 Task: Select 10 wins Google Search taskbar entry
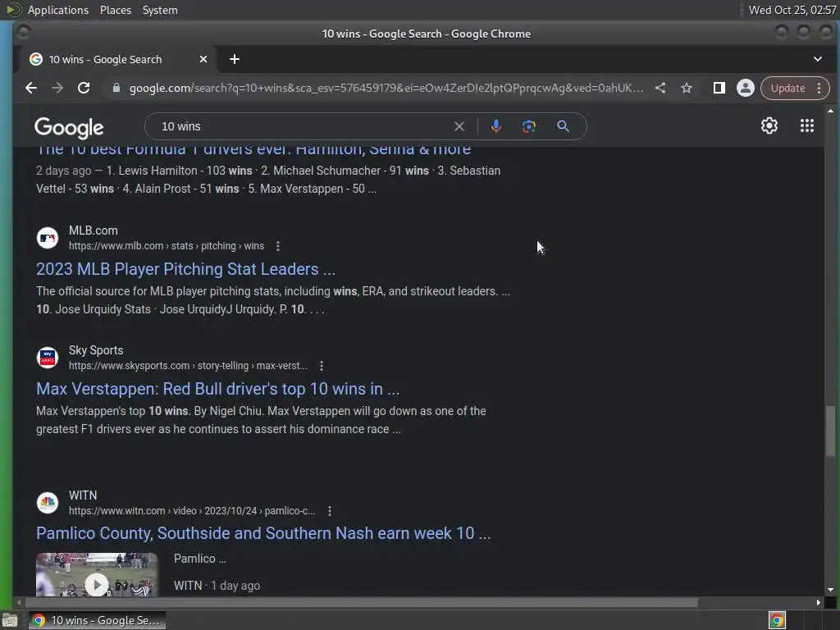97,620
